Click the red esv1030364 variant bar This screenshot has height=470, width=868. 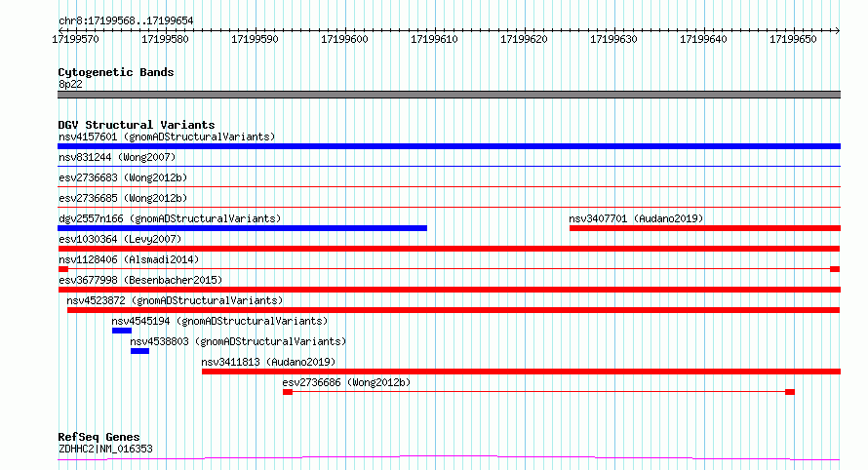coord(449,249)
